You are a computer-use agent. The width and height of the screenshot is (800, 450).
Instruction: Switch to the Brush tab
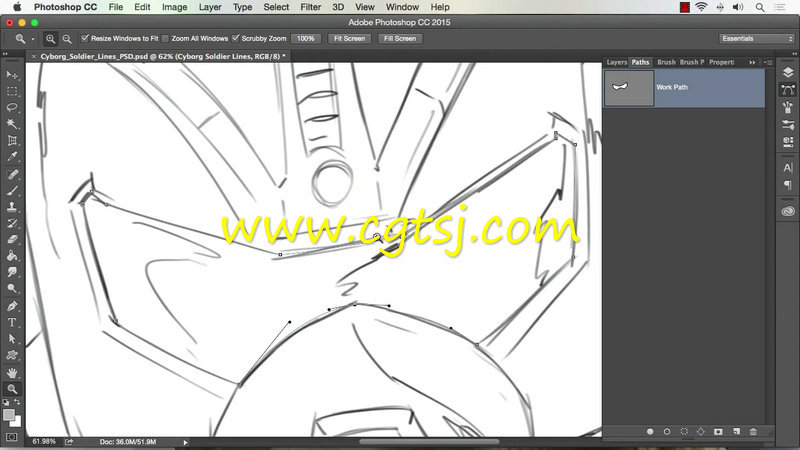[666, 62]
